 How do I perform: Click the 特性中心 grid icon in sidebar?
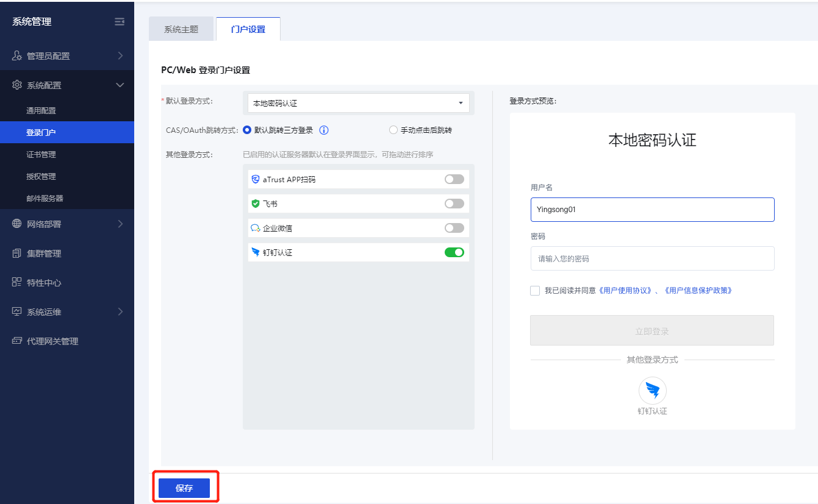coord(17,282)
